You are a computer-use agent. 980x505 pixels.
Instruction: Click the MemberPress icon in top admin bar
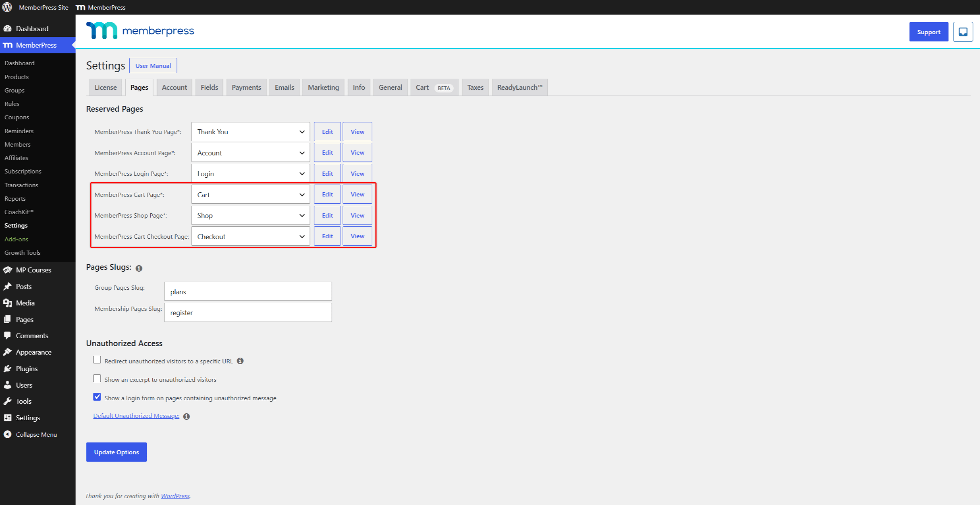coord(81,7)
